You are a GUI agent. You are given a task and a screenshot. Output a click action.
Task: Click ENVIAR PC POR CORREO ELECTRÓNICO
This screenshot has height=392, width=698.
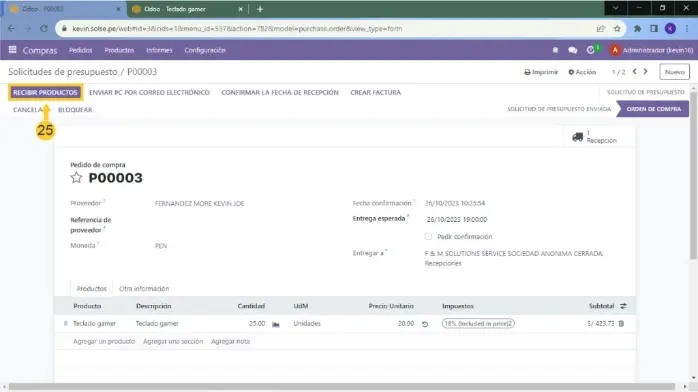(149, 93)
